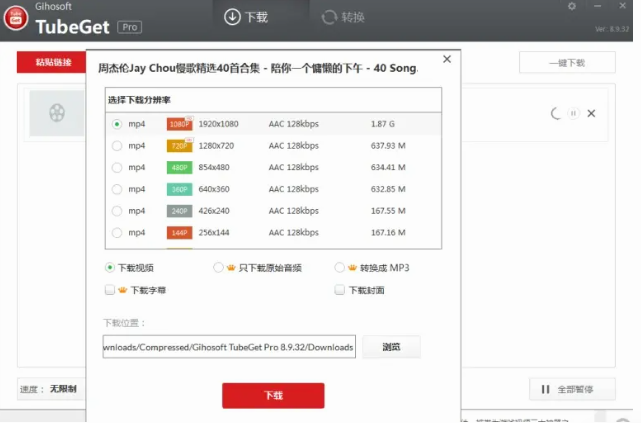Click the TubeGet logo icon
The image size is (641, 423).
(16, 18)
